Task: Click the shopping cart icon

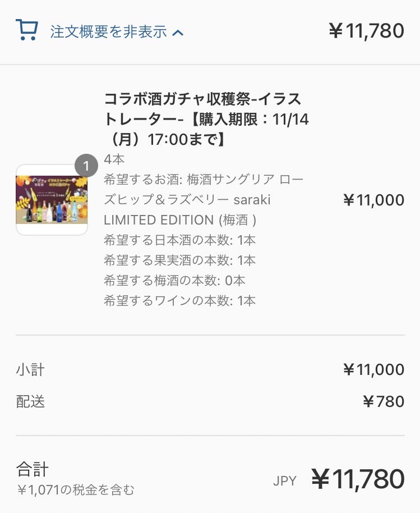Action: [x=26, y=30]
